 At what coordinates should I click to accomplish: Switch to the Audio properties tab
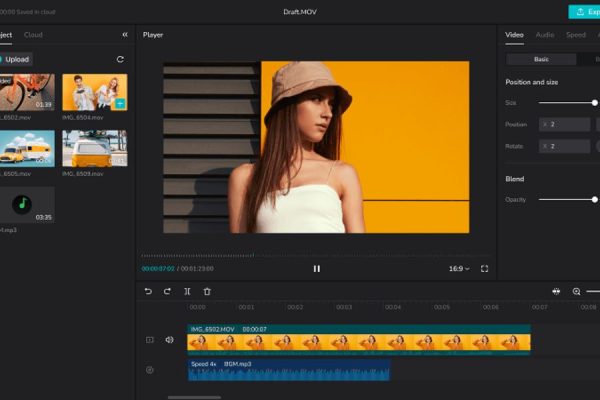[544, 34]
